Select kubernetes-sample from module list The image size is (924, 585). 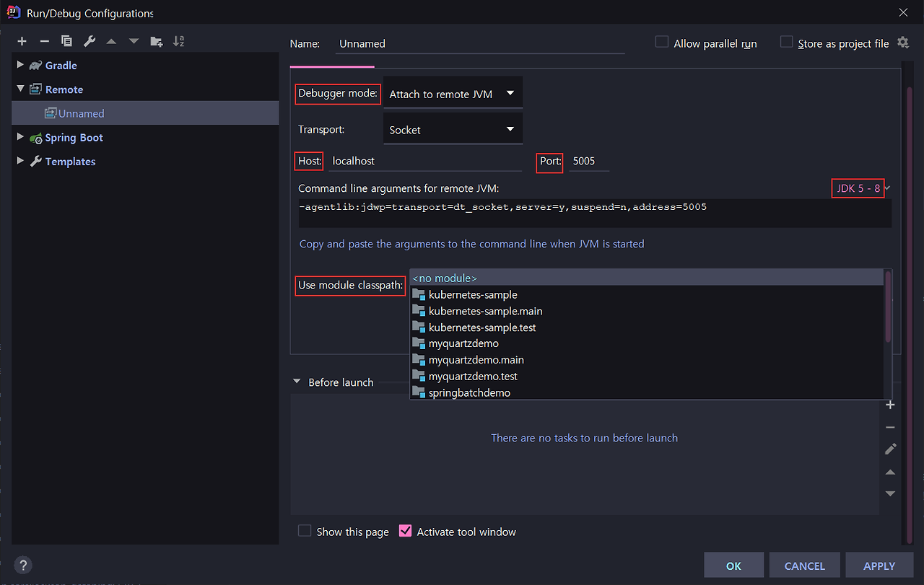click(x=473, y=294)
